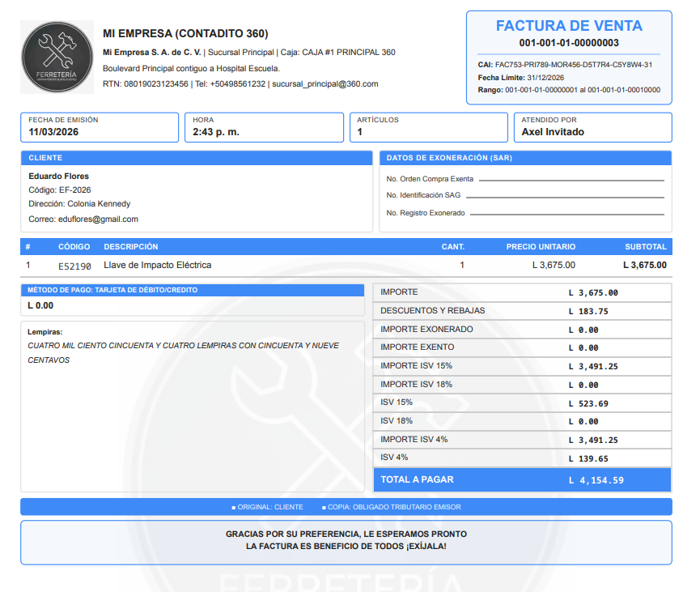Click the CLIENTE section header
Screen dimensions: 700x592
[x=197, y=158]
